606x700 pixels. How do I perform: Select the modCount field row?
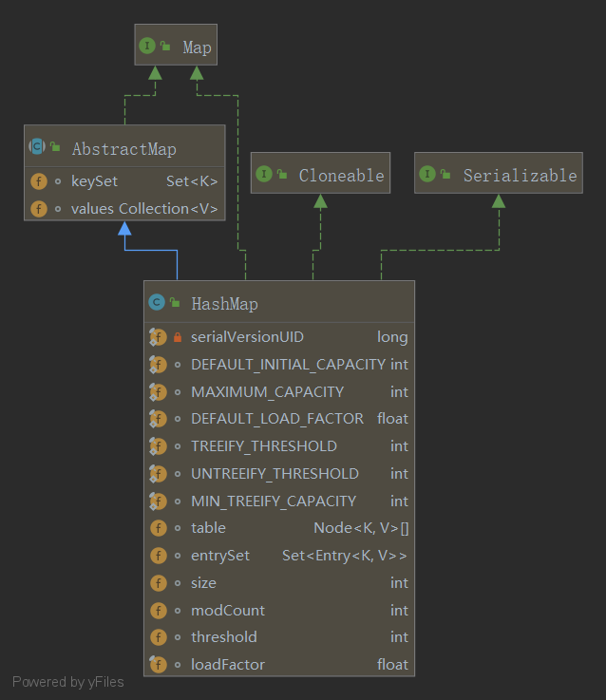pos(278,610)
